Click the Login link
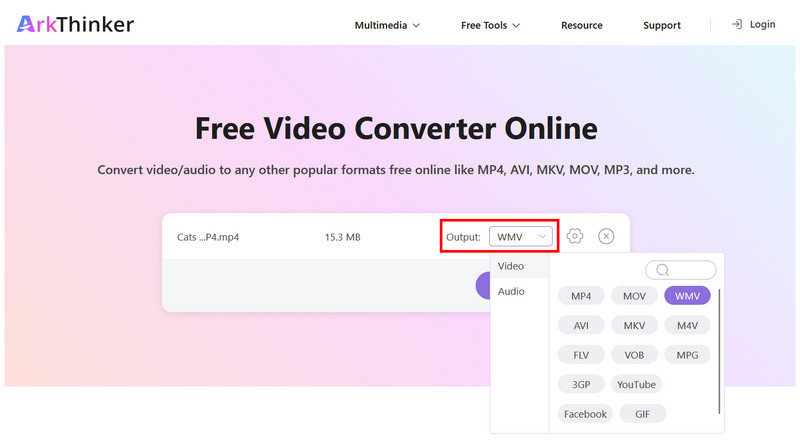This screenshot has width=800, height=441. pos(762,24)
